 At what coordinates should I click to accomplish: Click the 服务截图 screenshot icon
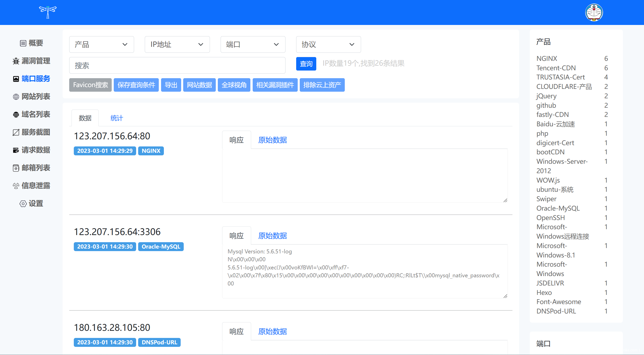(16, 132)
